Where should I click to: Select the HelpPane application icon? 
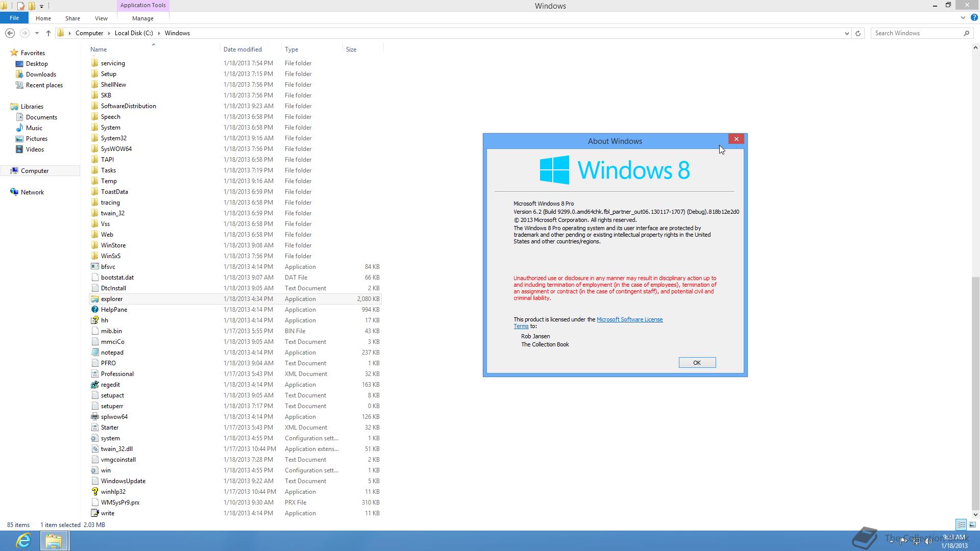[94, 310]
